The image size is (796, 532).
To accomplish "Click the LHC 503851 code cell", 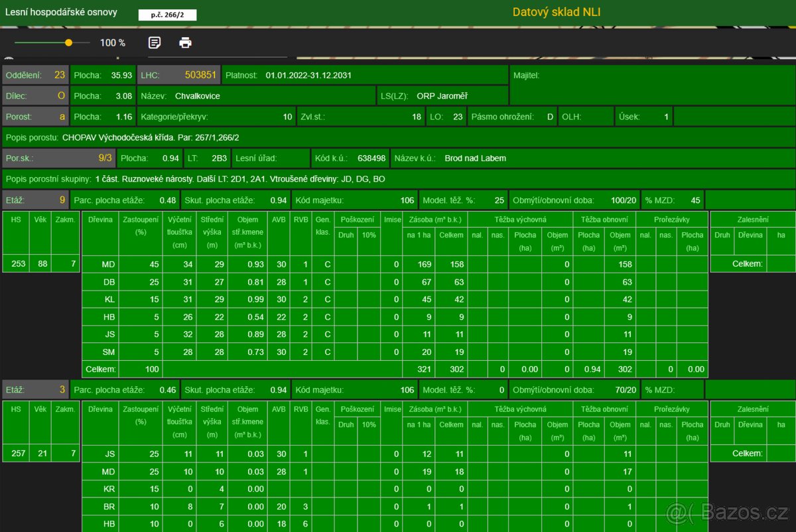I will tap(178, 75).
